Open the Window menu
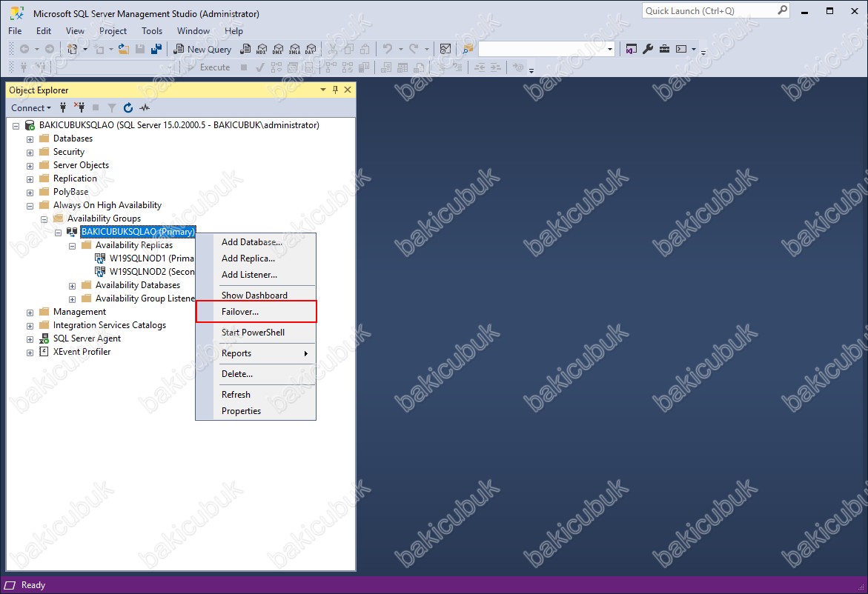 (193, 31)
